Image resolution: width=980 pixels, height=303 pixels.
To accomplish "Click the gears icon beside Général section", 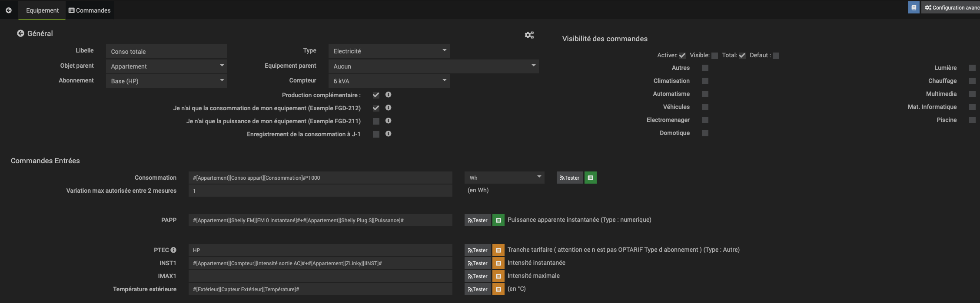I will (x=529, y=35).
